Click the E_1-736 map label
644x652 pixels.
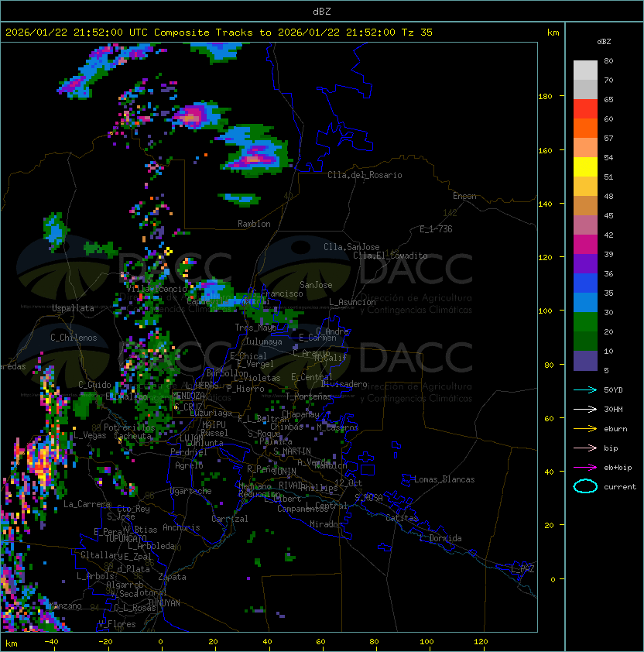(x=436, y=229)
